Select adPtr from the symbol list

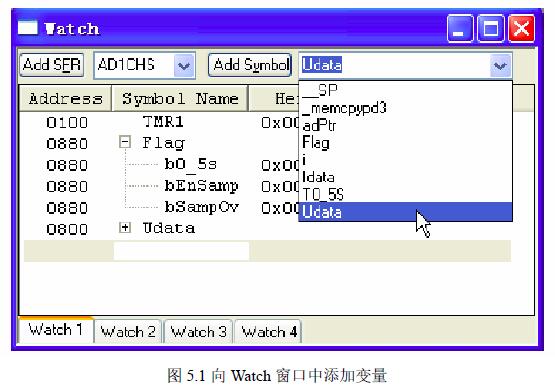406,125
